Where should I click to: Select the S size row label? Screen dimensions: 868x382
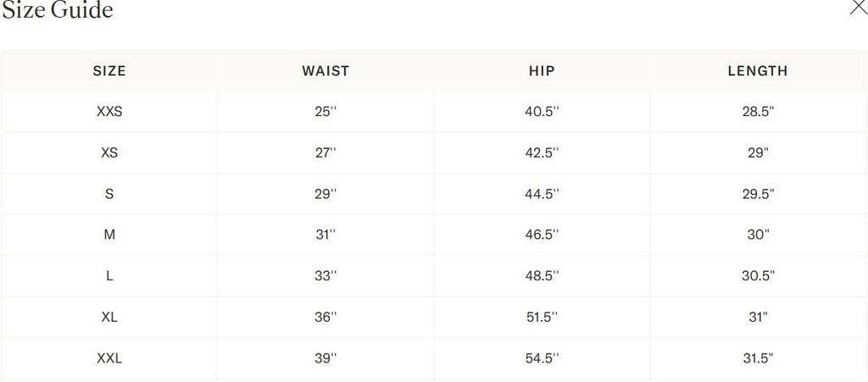click(109, 194)
